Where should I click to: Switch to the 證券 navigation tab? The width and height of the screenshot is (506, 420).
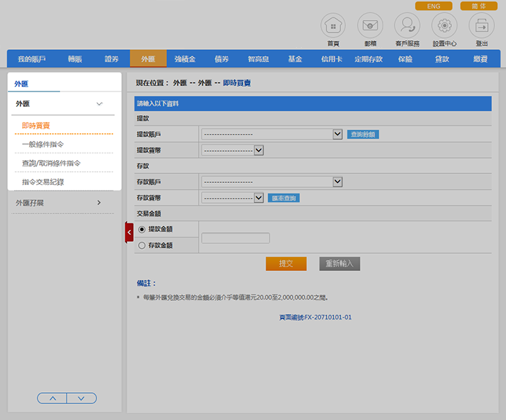click(x=112, y=59)
